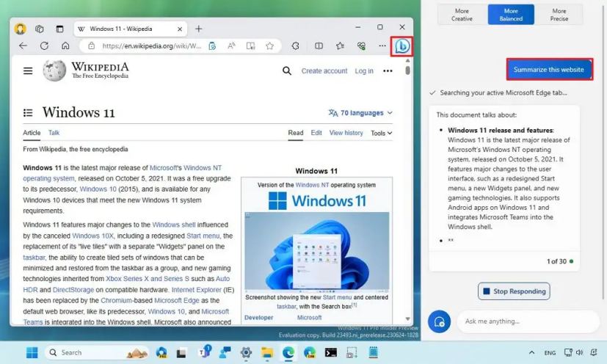Click the taskbar Search box

tap(97, 352)
